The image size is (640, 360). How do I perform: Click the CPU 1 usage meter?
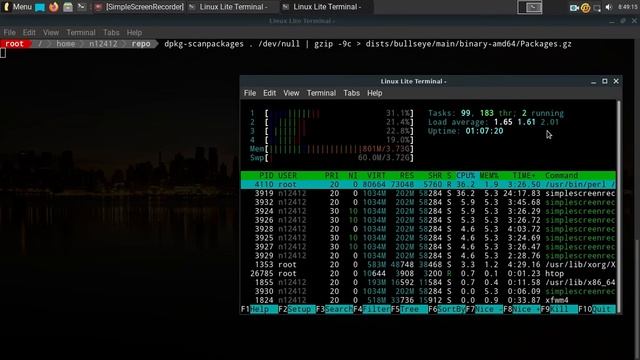331,113
